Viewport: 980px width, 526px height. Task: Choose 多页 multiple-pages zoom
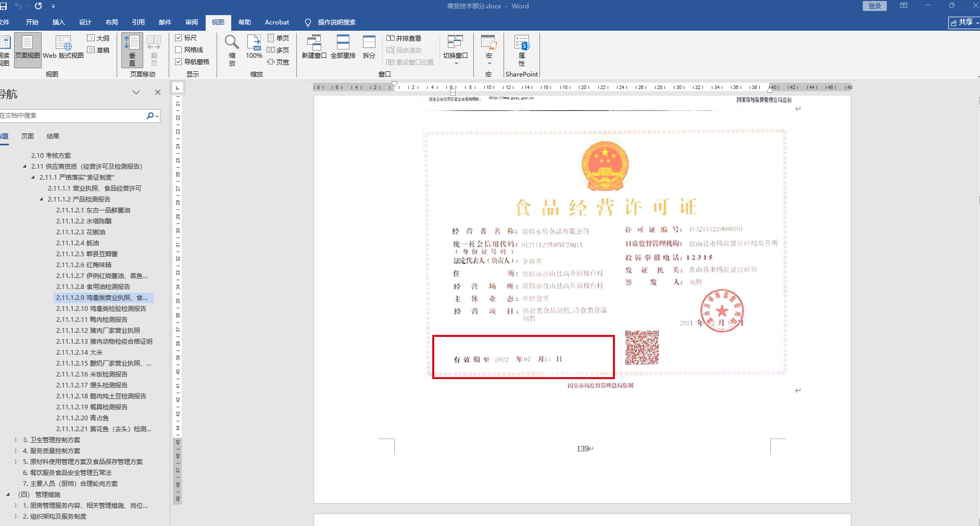click(x=278, y=50)
